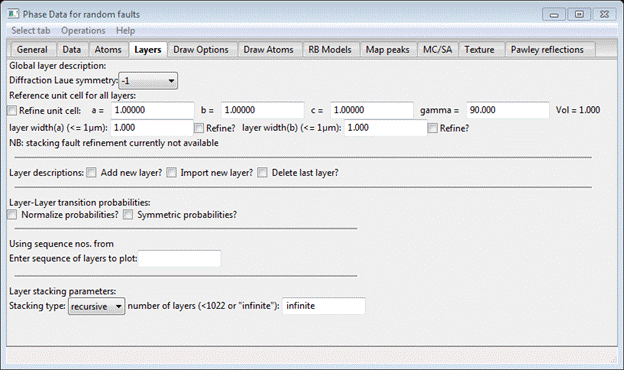This screenshot has height=370, width=624.
Task: Click the unit cell c value field
Action: [x=372, y=110]
